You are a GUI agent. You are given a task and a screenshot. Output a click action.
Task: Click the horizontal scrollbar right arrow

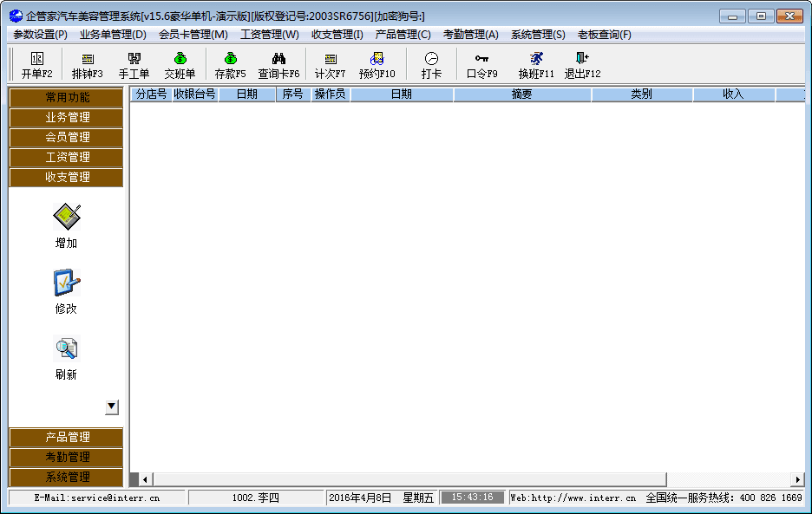797,479
